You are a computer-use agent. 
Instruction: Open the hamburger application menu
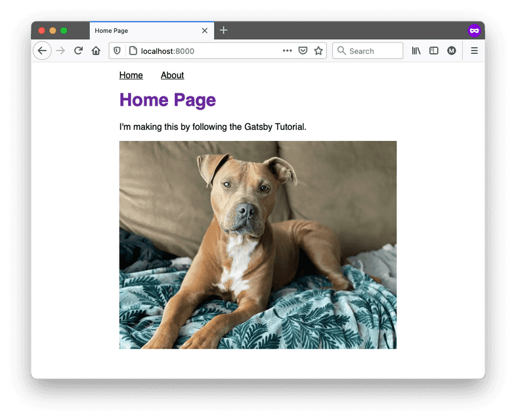click(x=474, y=51)
